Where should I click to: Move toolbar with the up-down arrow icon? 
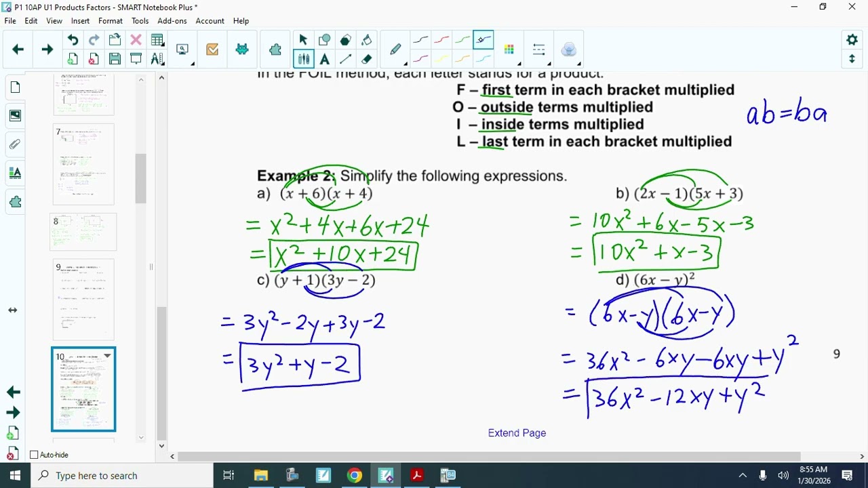pyautogui.click(x=852, y=59)
